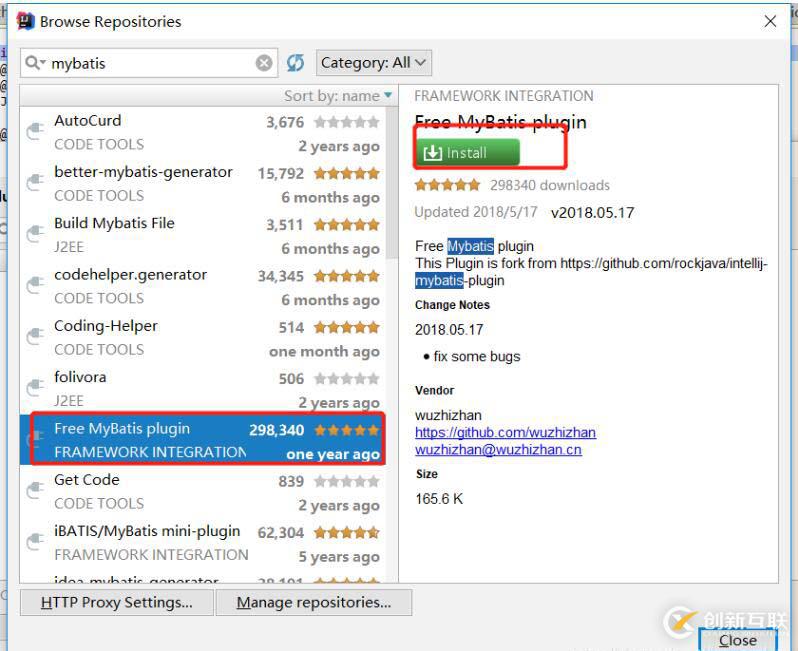Click star rating of Coding-Helper

(x=347, y=327)
